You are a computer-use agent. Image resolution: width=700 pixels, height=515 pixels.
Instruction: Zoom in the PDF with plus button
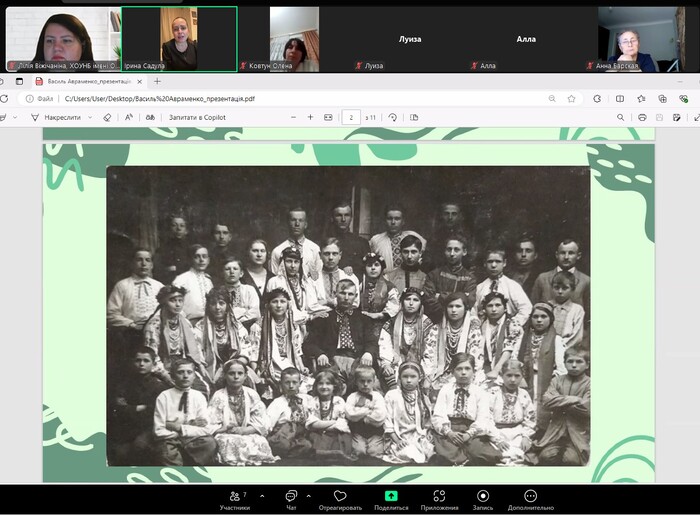310,117
